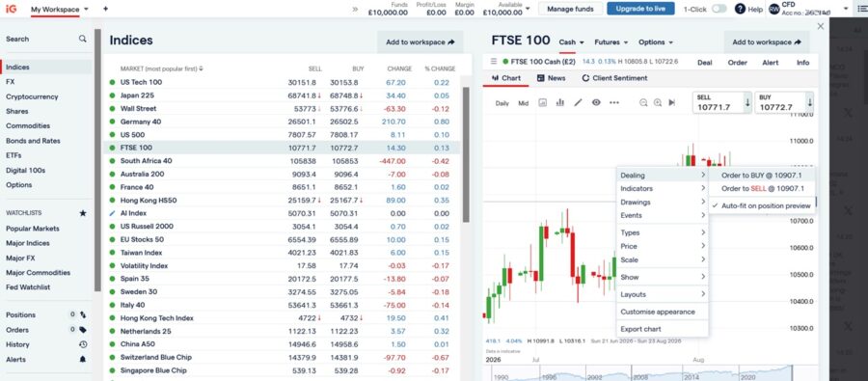The width and height of the screenshot is (868, 381).
Task: Zoom out the chart
Action: (643, 102)
